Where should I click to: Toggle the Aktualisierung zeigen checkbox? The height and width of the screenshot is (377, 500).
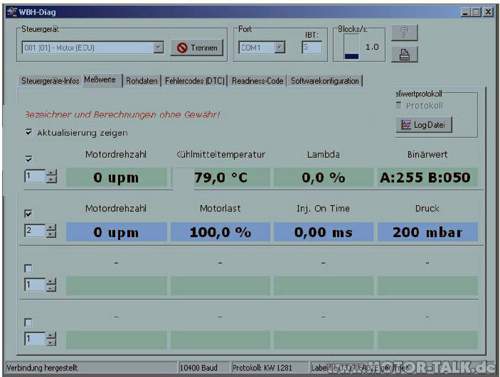(x=28, y=132)
